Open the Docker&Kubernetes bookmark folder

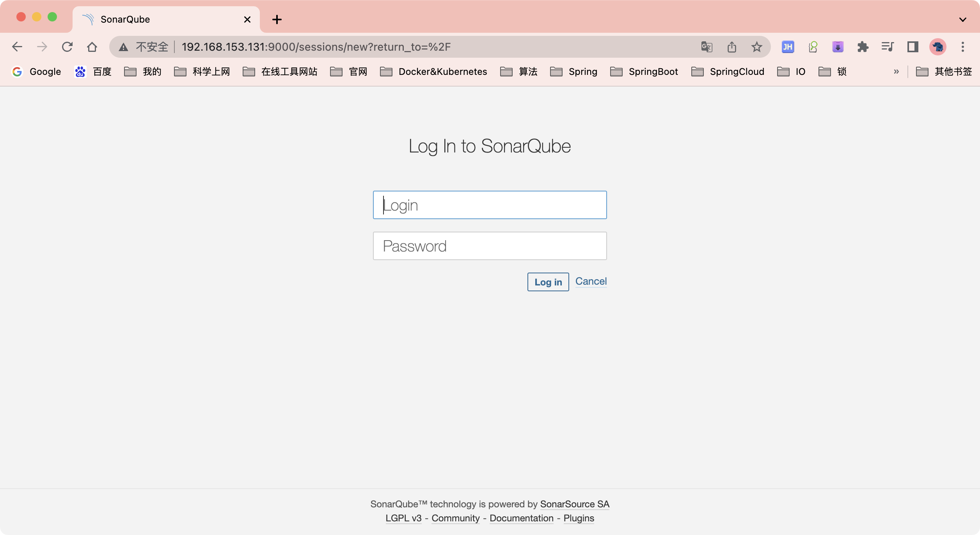click(x=433, y=72)
